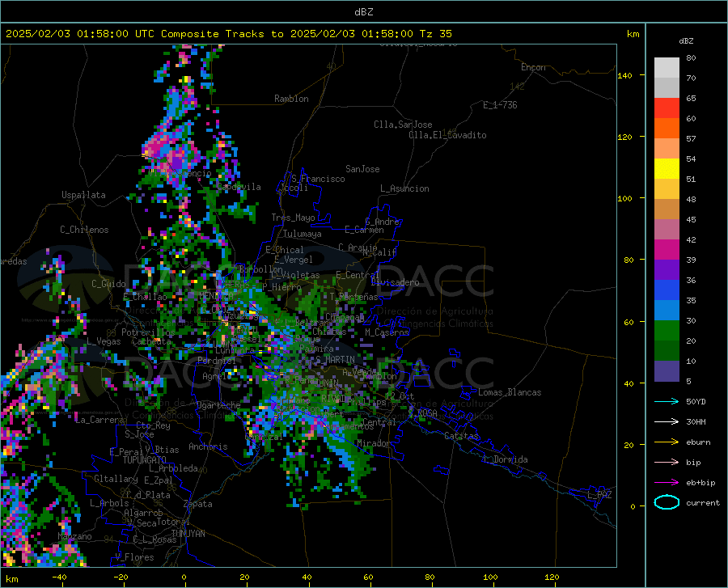728x588 pixels.
Task: Click the magenta eb+bip arrow legend icon
Action: 667,483
